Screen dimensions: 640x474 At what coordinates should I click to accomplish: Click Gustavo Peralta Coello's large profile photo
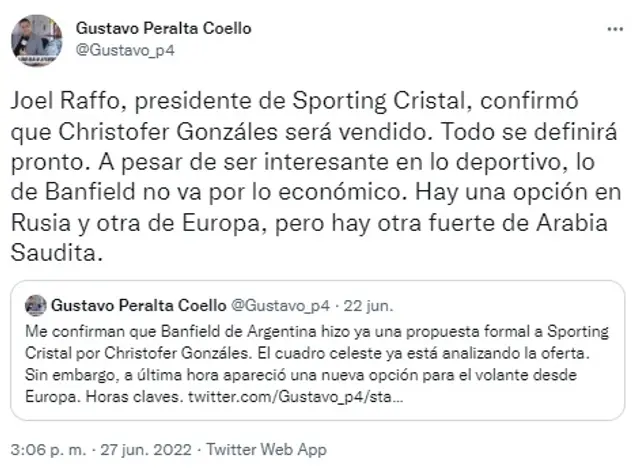click(37, 40)
